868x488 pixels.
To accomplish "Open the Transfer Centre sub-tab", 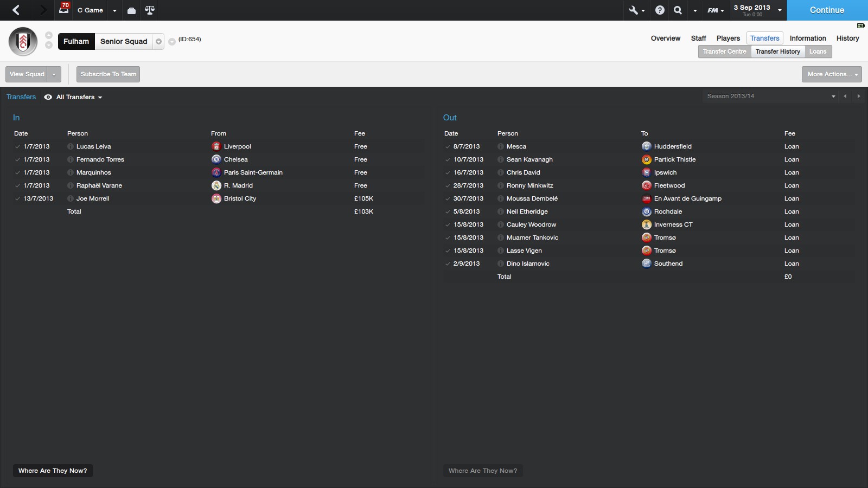I will click(724, 52).
